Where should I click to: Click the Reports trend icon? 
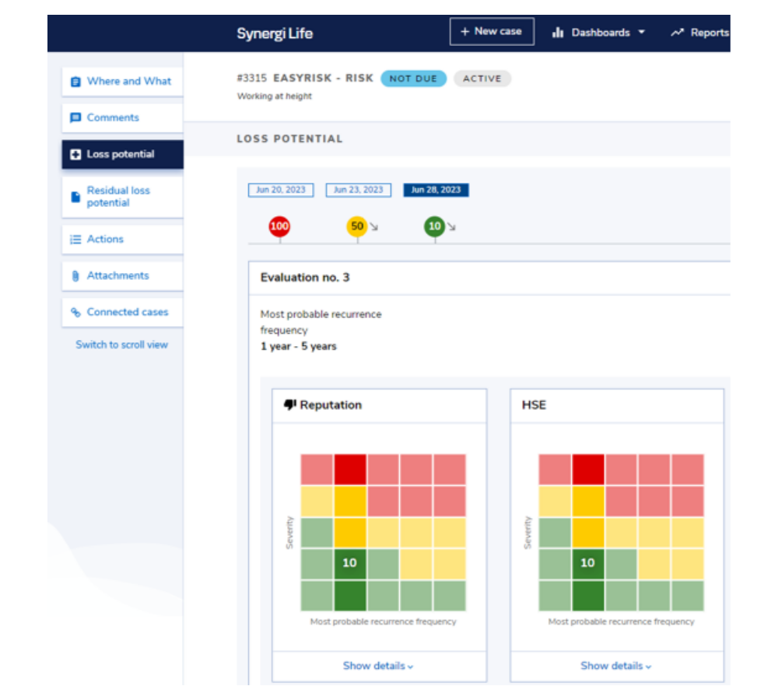pos(676,32)
